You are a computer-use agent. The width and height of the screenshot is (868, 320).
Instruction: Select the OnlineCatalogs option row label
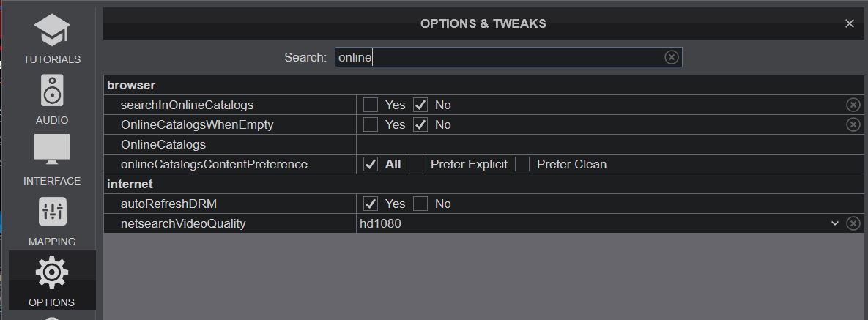pos(163,144)
